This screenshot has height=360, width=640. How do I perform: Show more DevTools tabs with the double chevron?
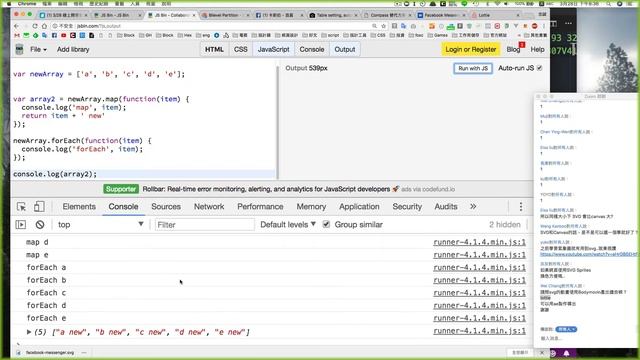click(473, 207)
